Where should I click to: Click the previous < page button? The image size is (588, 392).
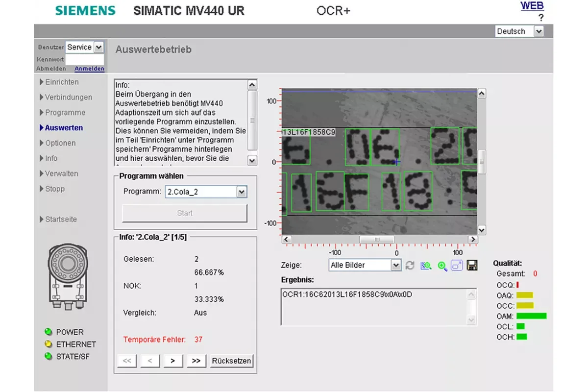[150, 361]
